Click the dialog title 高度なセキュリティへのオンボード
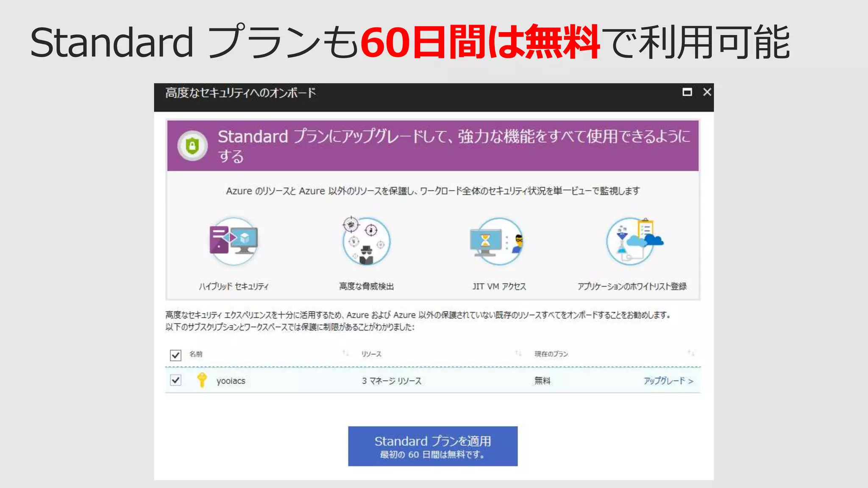Image resolution: width=868 pixels, height=488 pixels. (x=240, y=93)
